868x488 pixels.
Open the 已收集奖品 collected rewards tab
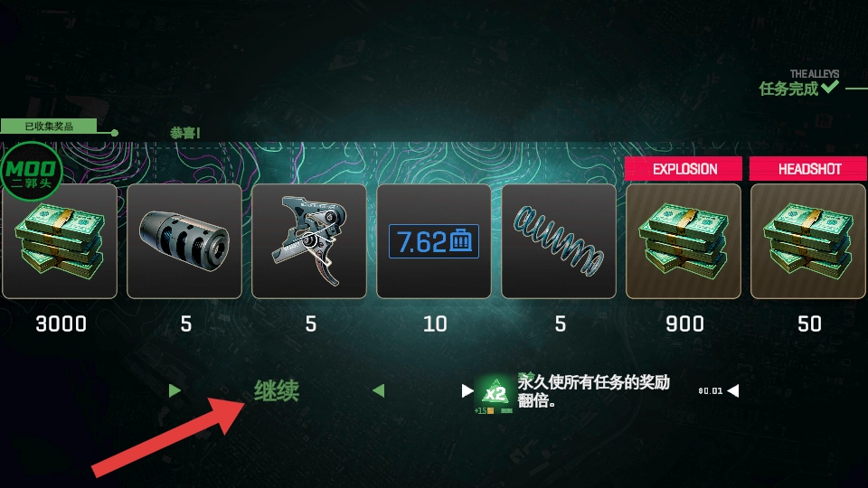(49, 127)
